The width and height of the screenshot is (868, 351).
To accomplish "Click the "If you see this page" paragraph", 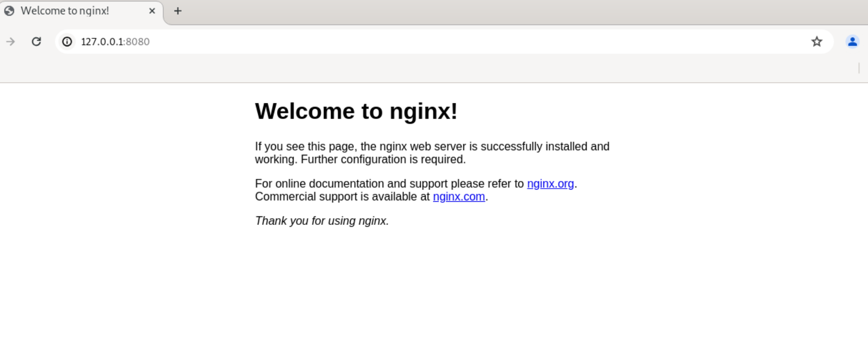I will pos(432,153).
